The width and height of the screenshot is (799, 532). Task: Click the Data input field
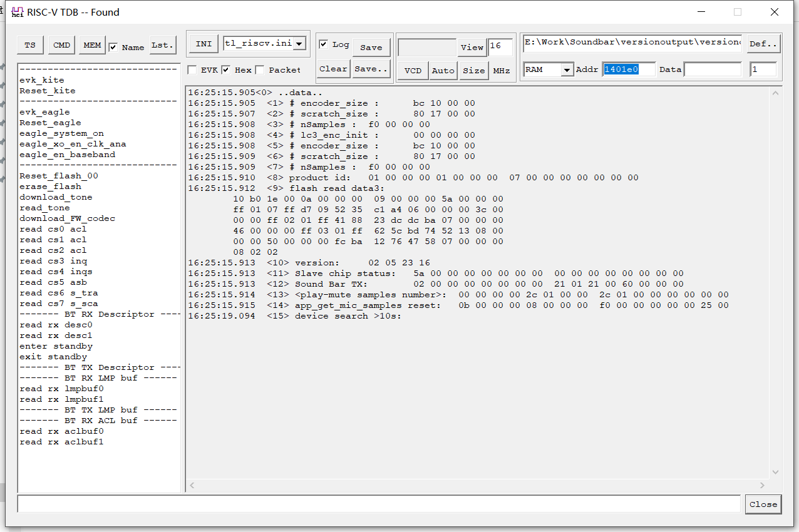click(713, 69)
